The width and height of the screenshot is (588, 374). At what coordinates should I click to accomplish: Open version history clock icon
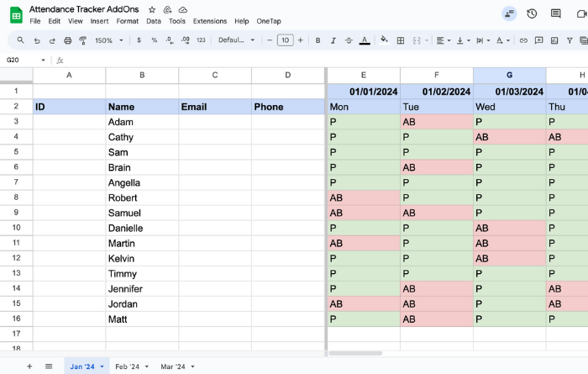click(x=532, y=13)
